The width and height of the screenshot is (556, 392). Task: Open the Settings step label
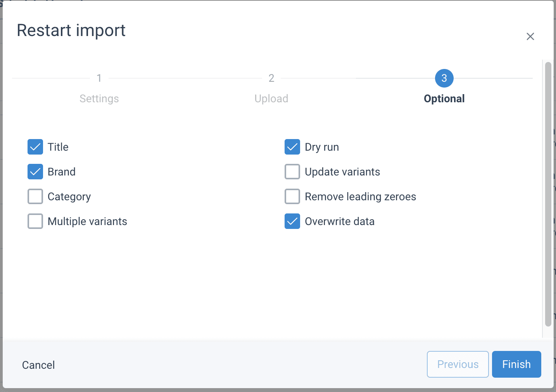[99, 99]
